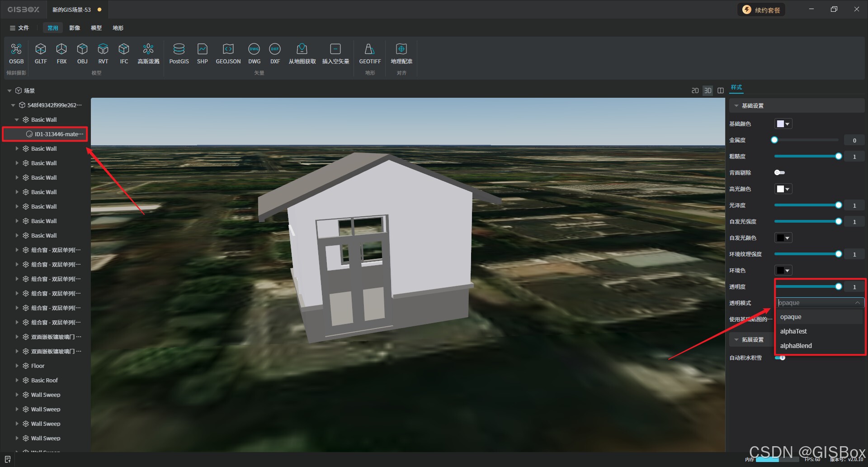Switch to the 模型 ribbon tab

pyautogui.click(x=96, y=28)
